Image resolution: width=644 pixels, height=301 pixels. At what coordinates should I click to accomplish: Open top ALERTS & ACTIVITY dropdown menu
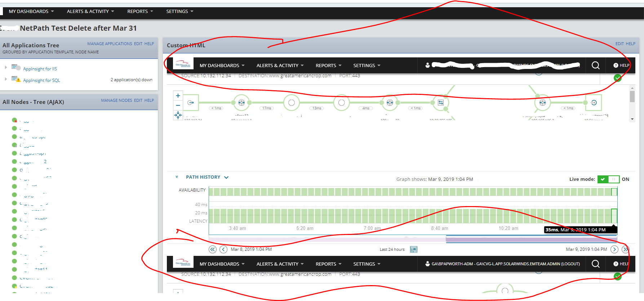(x=90, y=11)
